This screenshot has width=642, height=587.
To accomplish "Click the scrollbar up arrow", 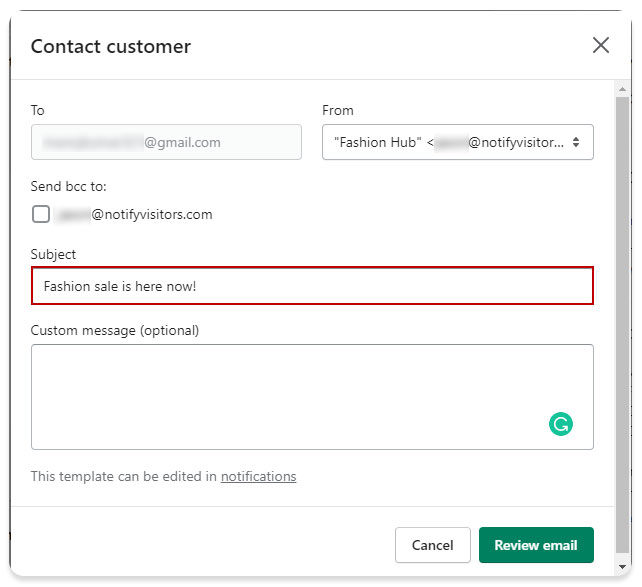I will 622,89.
